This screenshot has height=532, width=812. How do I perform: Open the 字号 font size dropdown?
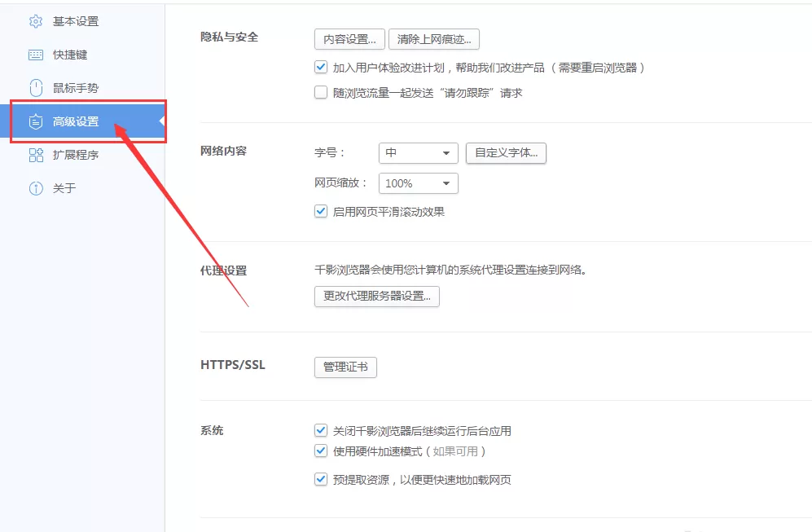419,153
